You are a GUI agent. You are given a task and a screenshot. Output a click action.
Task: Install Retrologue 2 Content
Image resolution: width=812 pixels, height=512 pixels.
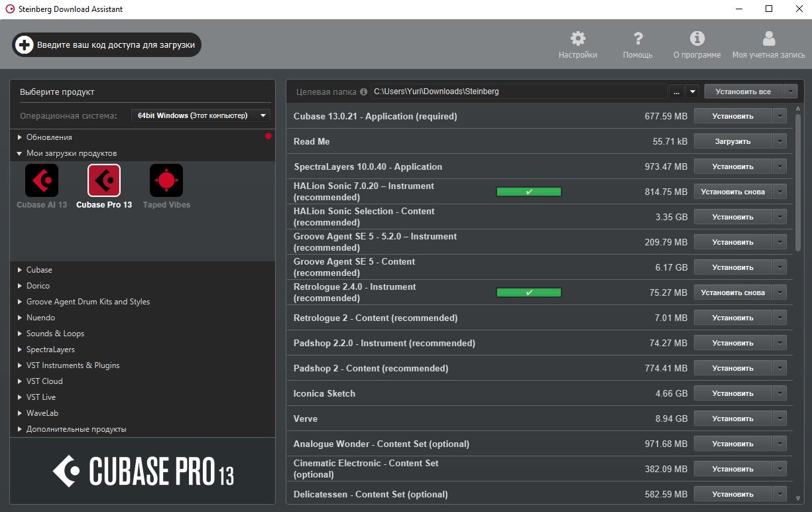point(733,318)
